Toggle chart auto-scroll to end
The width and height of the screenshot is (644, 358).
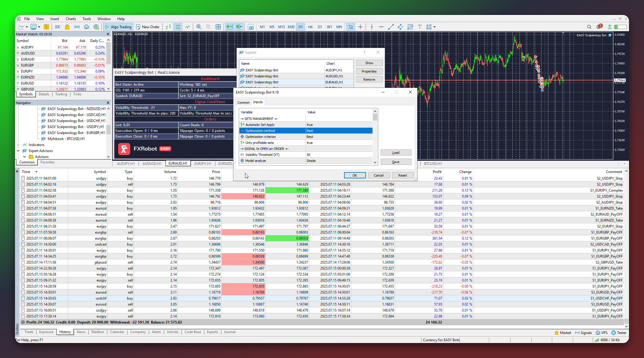229,27
